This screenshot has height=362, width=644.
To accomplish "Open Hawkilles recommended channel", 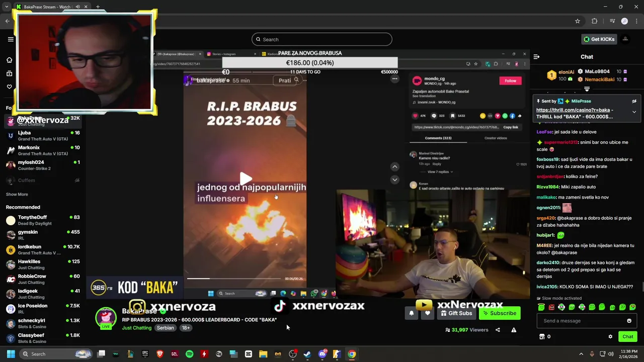I will (x=43, y=264).
